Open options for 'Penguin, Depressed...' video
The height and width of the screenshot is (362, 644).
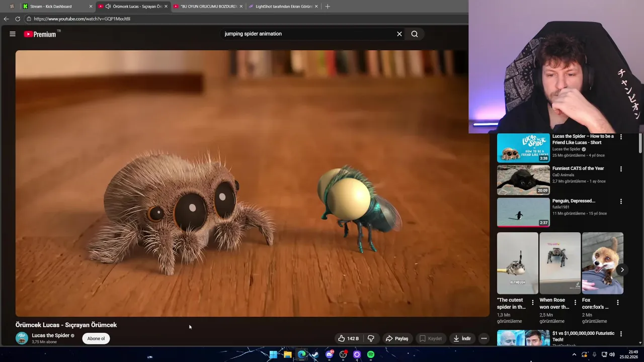pyautogui.click(x=621, y=201)
